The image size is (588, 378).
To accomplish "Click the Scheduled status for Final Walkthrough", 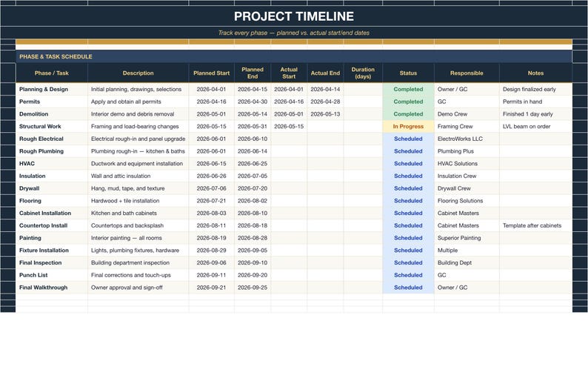I will point(408,287).
